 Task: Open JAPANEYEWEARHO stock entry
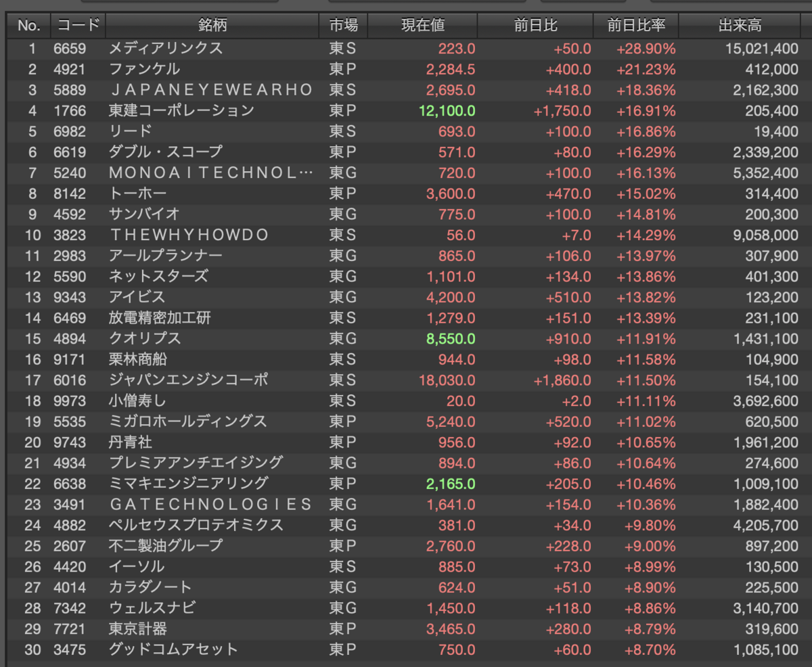point(210,90)
